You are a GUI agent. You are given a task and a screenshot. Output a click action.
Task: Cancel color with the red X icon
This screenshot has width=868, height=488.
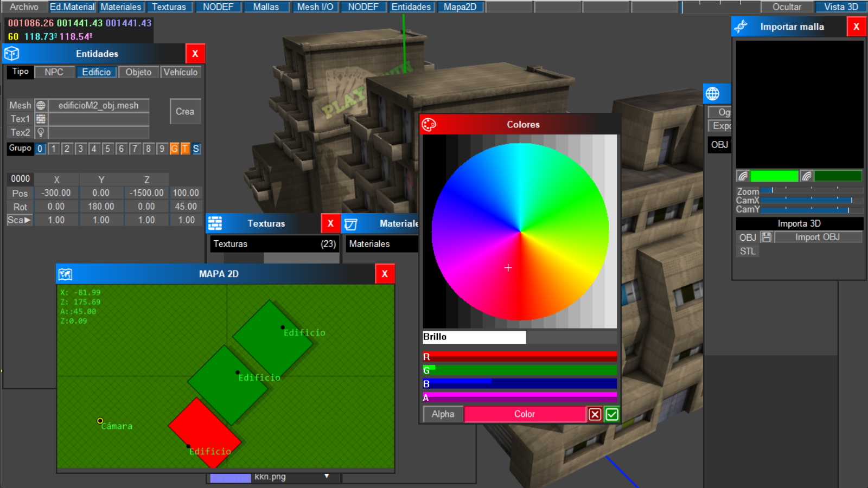[x=595, y=414]
